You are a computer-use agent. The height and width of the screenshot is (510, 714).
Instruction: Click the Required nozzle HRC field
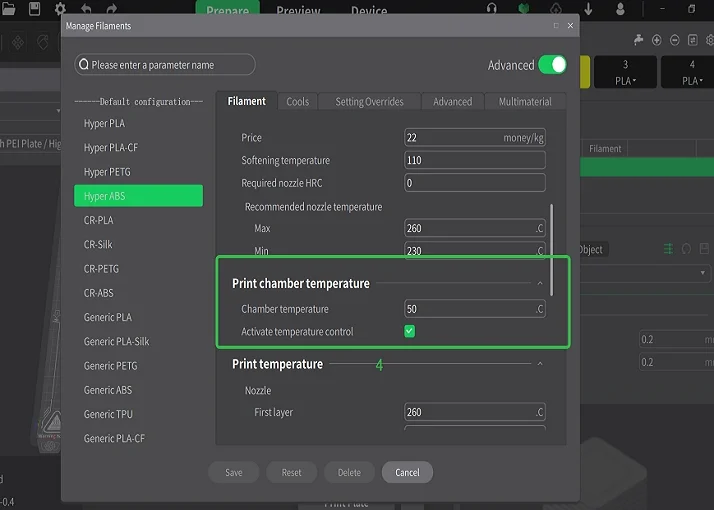coord(474,183)
